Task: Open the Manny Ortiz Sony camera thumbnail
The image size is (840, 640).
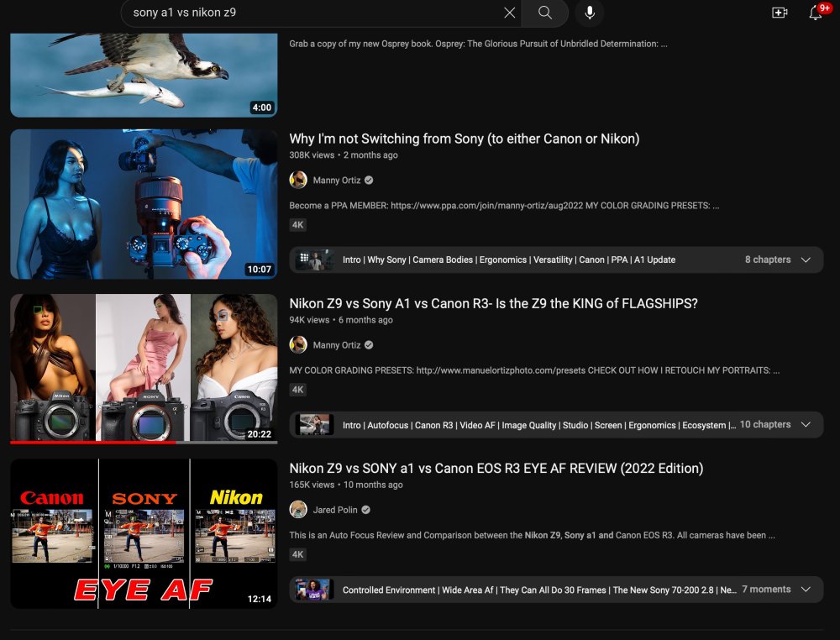Action: click(x=144, y=204)
